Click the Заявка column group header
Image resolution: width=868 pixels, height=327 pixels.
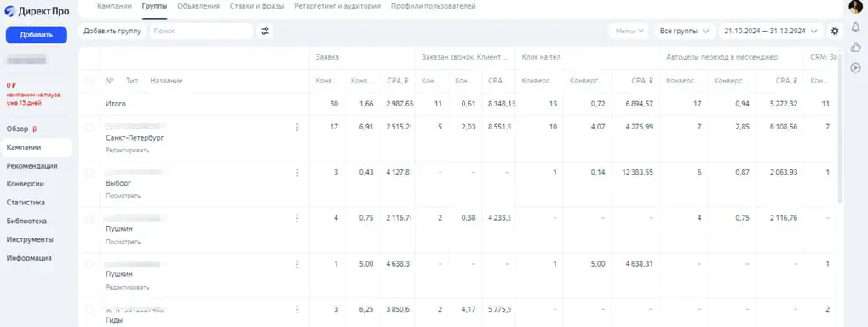click(x=327, y=57)
